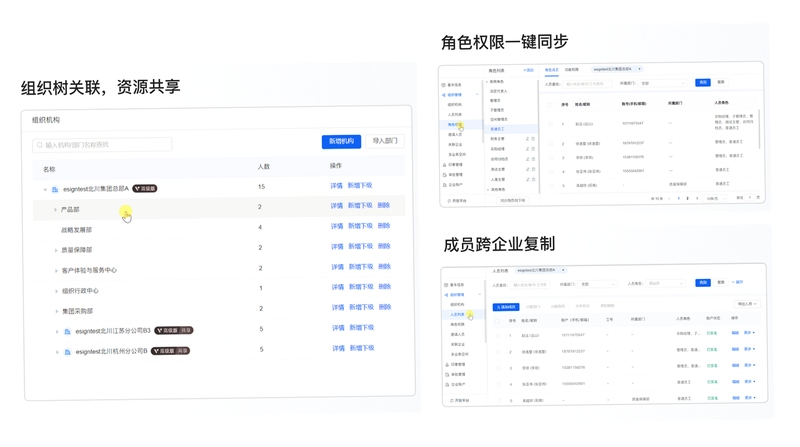Click 新增下级 for 产品部 row

(x=360, y=206)
